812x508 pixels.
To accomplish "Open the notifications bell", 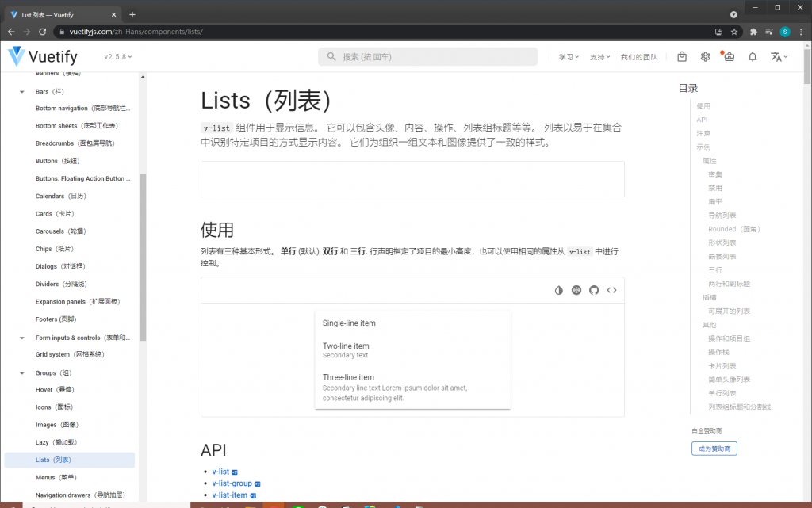I will [753, 57].
